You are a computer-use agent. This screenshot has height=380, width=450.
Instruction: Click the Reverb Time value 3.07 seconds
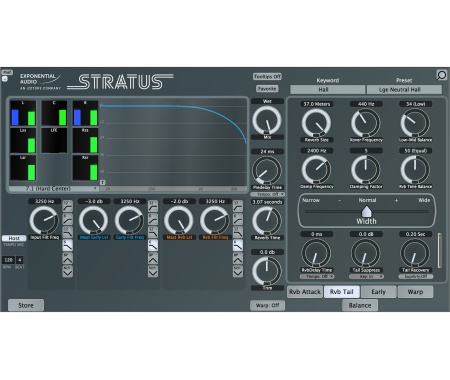click(267, 202)
